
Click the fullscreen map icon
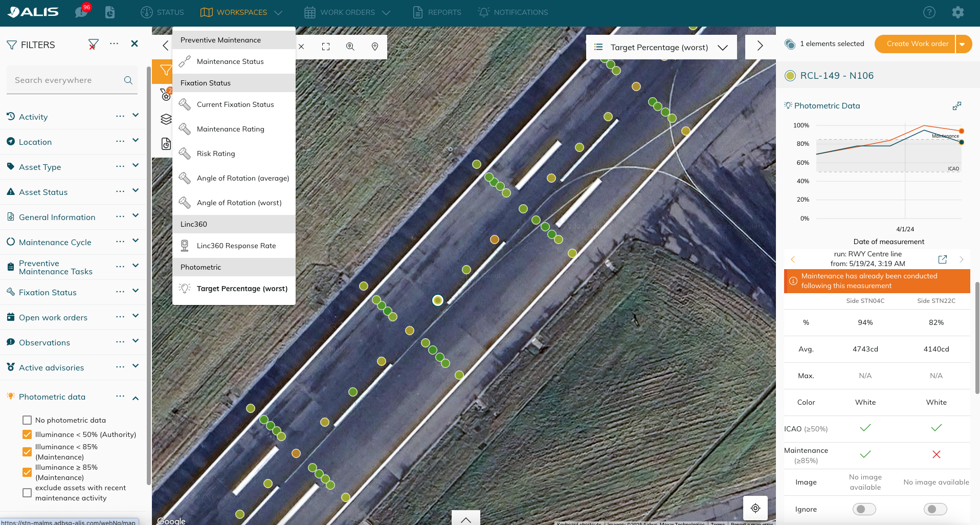pyautogui.click(x=326, y=47)
